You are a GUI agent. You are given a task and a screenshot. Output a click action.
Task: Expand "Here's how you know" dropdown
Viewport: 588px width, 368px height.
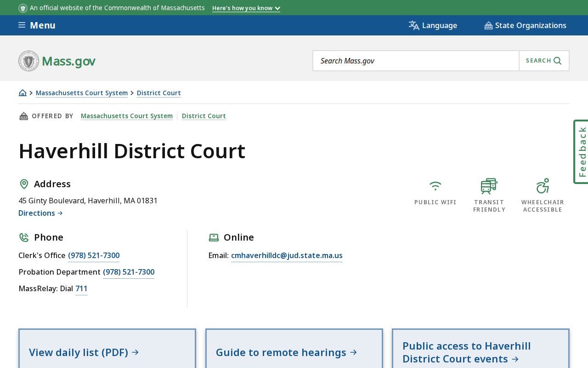(x=246, y=8)
